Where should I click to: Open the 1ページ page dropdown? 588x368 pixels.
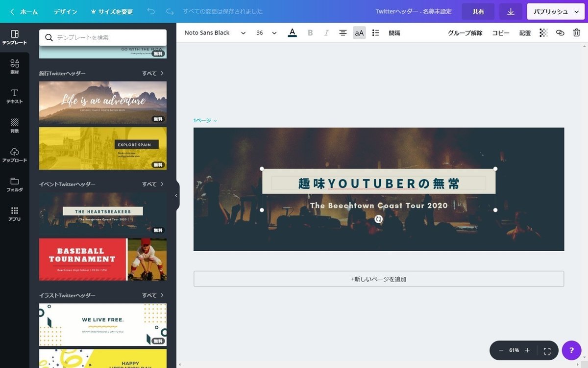pyautogui.click(x=205, y=120)
